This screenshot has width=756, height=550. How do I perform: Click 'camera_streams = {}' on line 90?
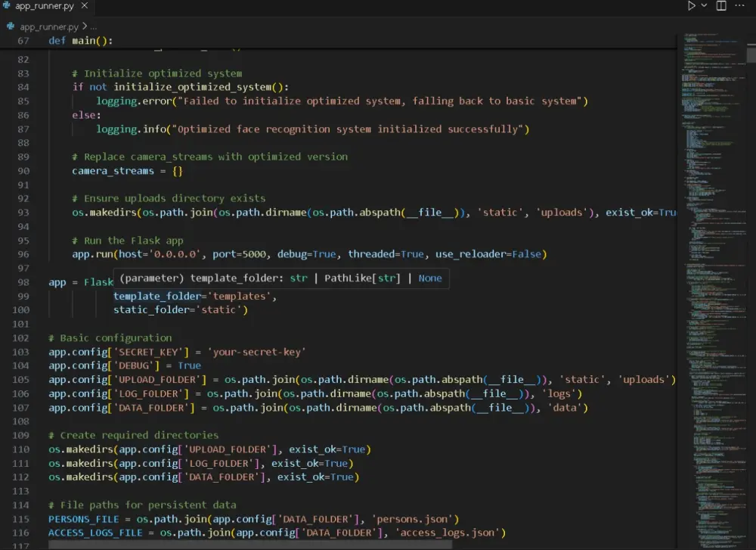click(127, 171)
